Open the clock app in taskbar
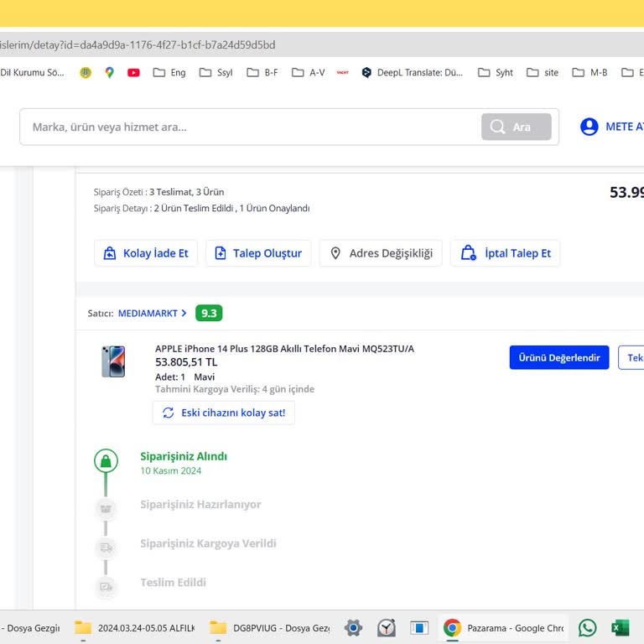The height and width of the screenshot is (644, 644). click(x=387, y=627)
